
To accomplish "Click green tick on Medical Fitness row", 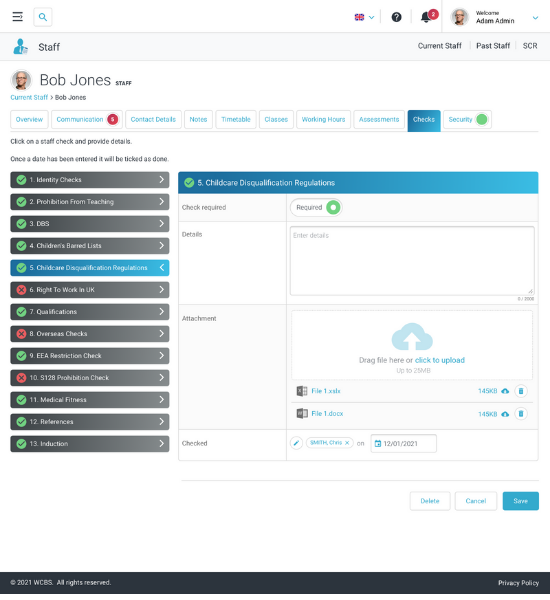I will click(21, 399).
